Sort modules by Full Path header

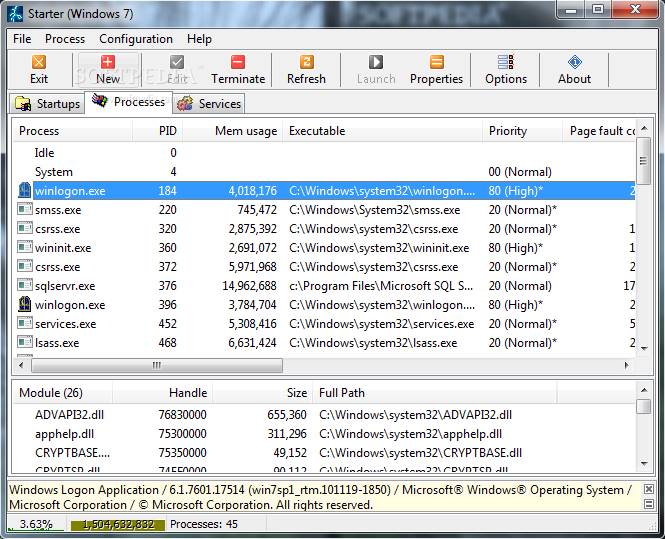tap(435, 393)
